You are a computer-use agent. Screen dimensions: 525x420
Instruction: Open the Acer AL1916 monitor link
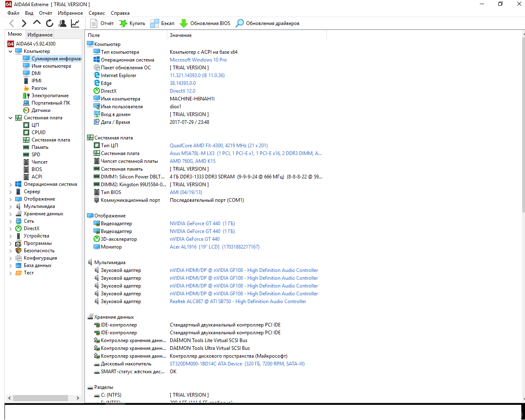pyautogui.click(x=215, y=247)
